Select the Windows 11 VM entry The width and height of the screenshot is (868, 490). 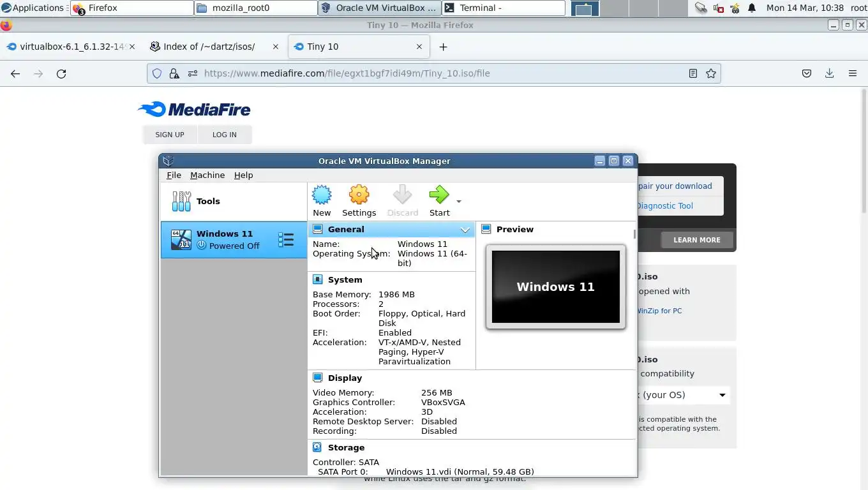click(x=234, y=240)
